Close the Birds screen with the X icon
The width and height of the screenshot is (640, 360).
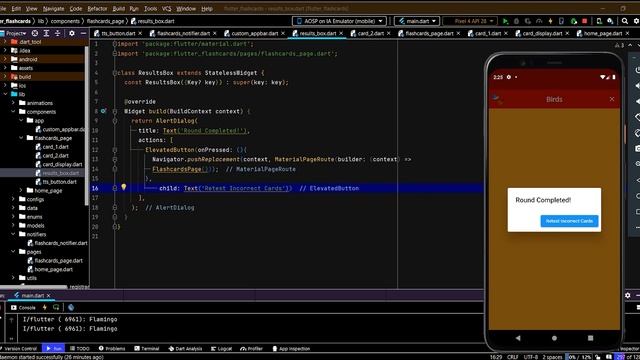[x=611, y=99]
